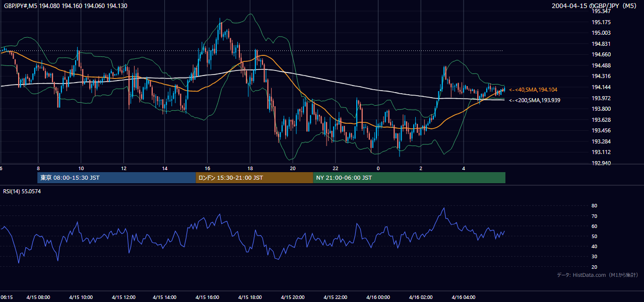The width and height of the screenshot is (644, 302).
Task: Click hour axis label 0 under chart
Action: coord(378,168)
